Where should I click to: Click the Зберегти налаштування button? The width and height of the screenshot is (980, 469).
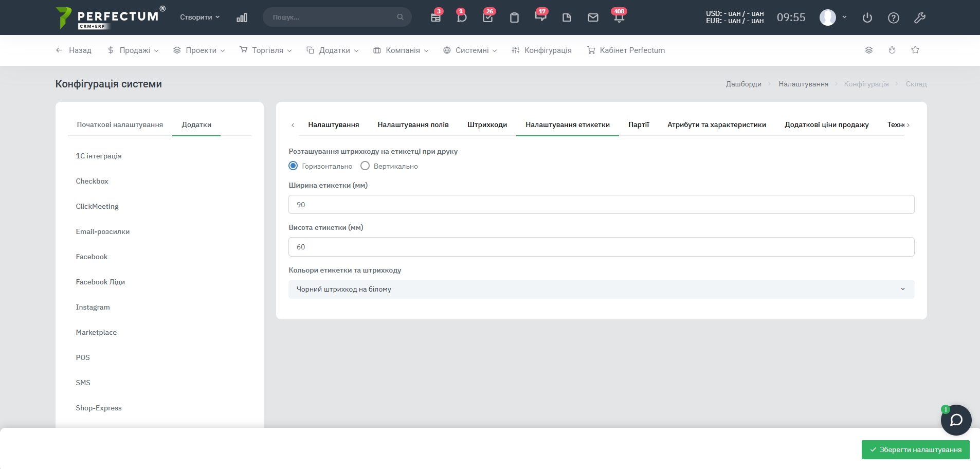point(915,449)
